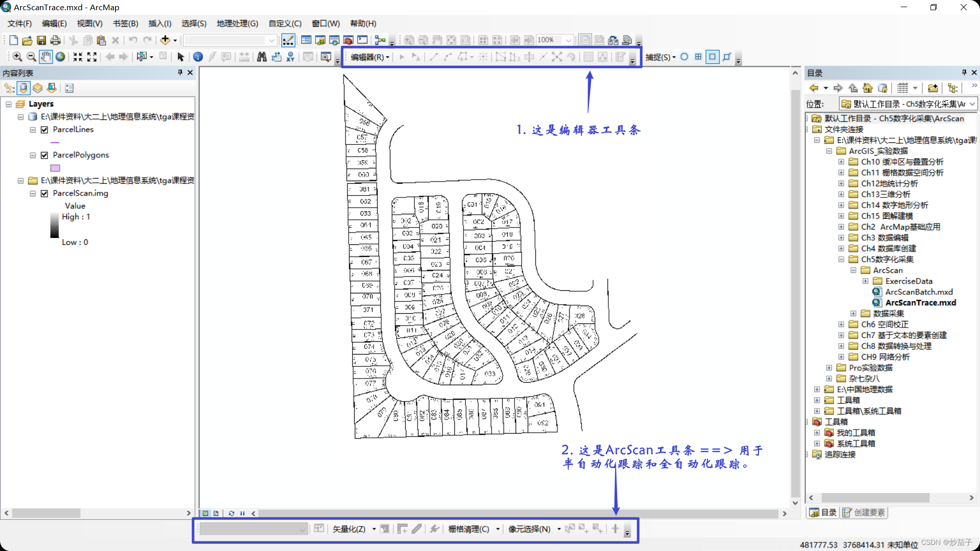Open ModelBuilder window
The image size is (980, 551).
click(x=380, y=40)
